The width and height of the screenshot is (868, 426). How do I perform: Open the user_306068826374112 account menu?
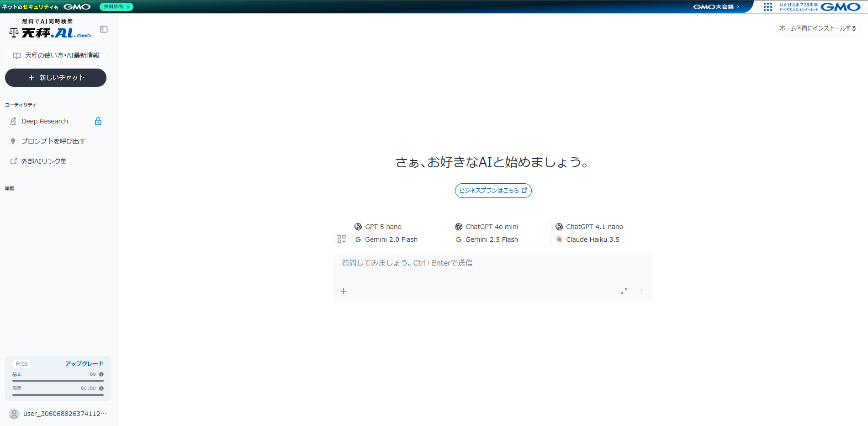tap(58, 413)
